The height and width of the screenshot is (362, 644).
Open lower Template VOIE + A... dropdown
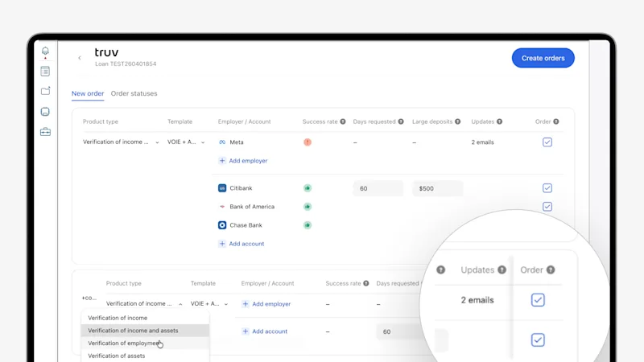click(209, 304)
